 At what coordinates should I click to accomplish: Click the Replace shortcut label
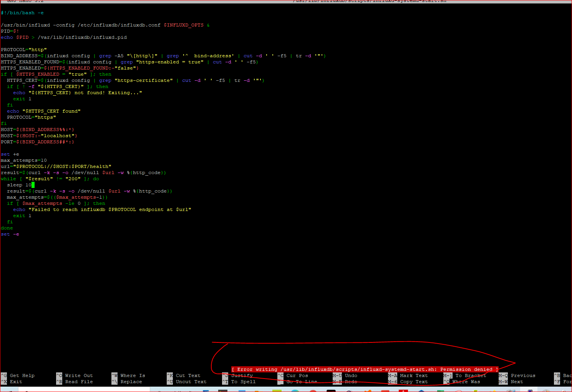click(x=131, y=382)
